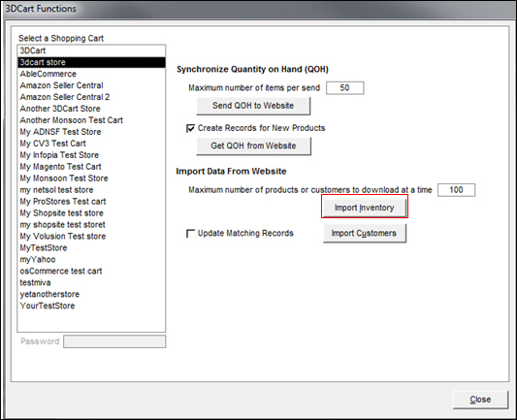This screenshot has width=517, height=420.
Task: Send QOH to Website
Action: pyautogui.click(x=253, y=106)
